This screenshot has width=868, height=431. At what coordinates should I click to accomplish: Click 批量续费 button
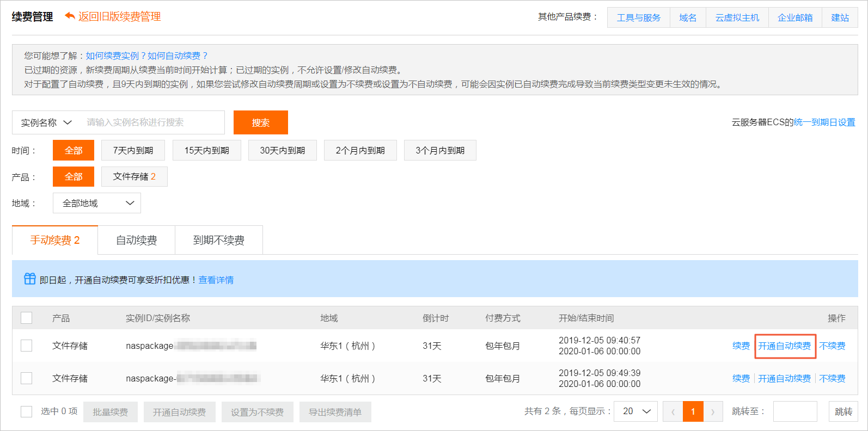(x=111, y=412)
